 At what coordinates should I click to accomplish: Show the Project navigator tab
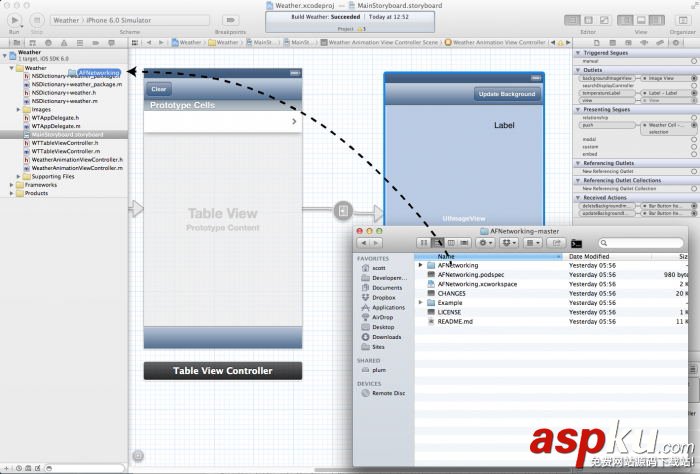[17, 43]
